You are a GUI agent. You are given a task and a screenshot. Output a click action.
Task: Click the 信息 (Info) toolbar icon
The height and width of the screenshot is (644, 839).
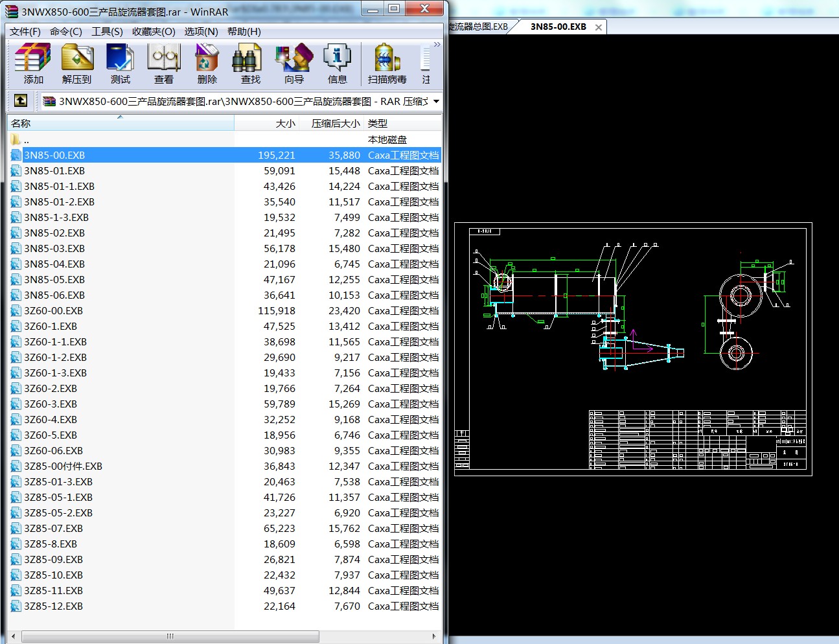[x=338, y=63]
